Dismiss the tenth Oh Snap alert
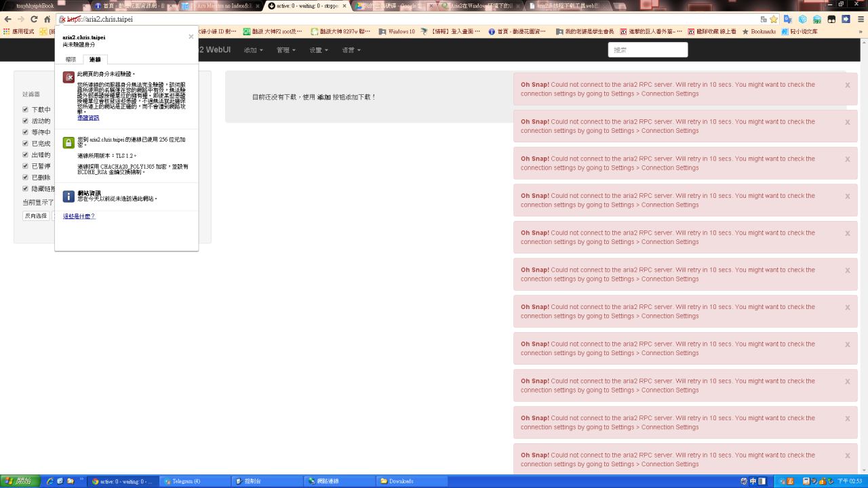Screen dimensions: 868x488 (848, 419)
